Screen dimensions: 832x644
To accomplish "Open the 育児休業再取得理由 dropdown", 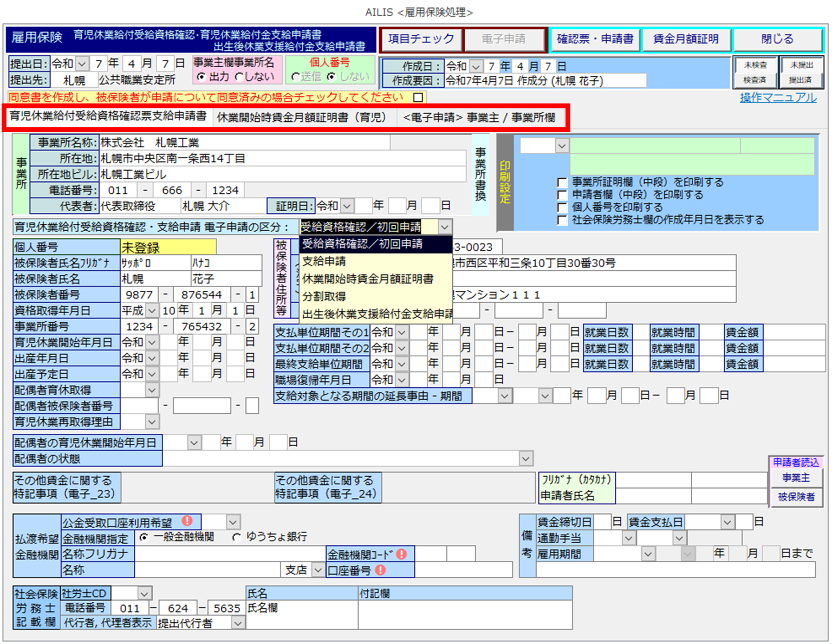I will tap(152, 422).
